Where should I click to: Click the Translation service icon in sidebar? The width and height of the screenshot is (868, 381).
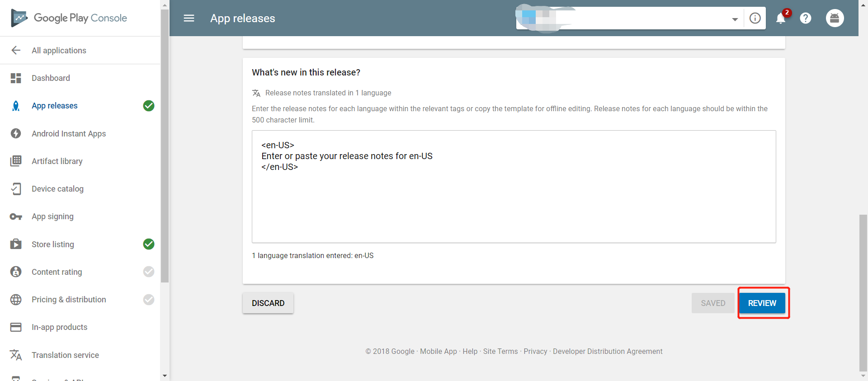(x=16, y=355)
